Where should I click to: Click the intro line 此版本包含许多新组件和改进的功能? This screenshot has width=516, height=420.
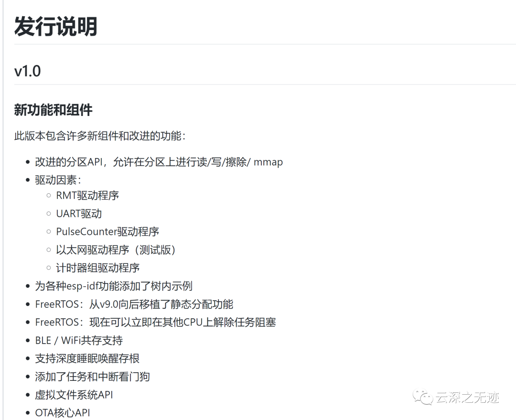tap(100, 136)
